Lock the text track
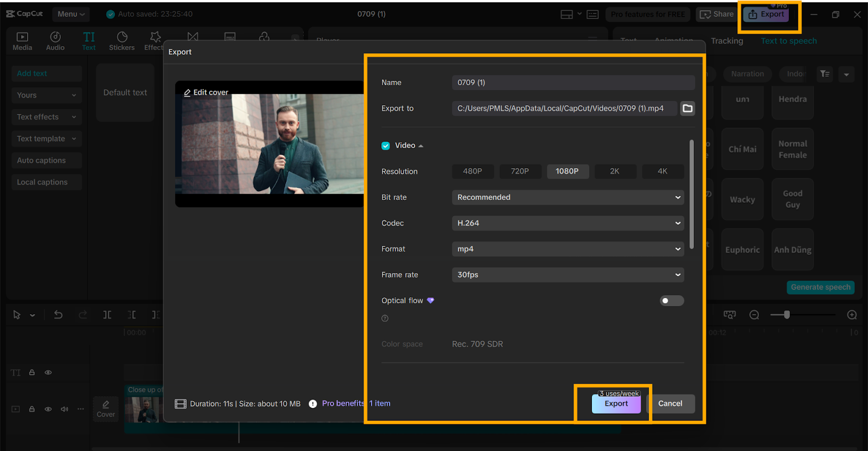Screen dimensions: 868x451 tap(32, 372)
